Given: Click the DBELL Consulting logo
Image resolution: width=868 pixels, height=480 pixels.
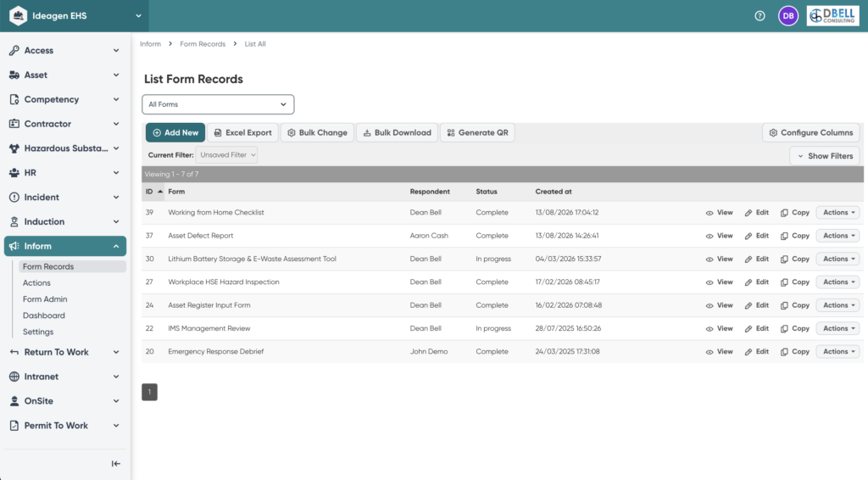Looking at the screenshot, I should pos(832,16).
